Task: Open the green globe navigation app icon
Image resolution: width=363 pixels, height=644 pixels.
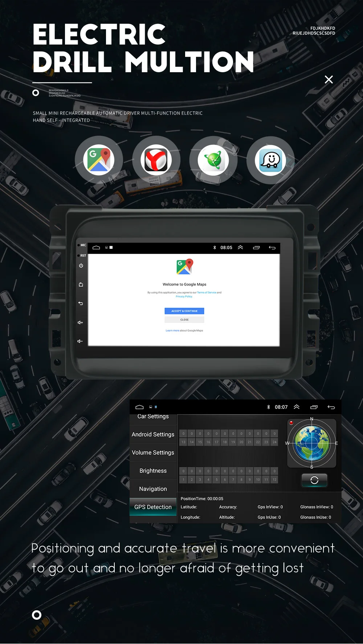Action: [x=213, y=160]
